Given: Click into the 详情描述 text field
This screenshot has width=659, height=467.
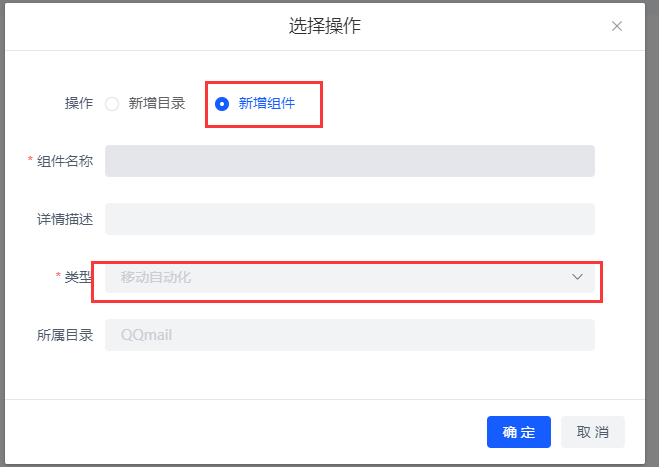Looking at the screenshot, I should [349, 219].
